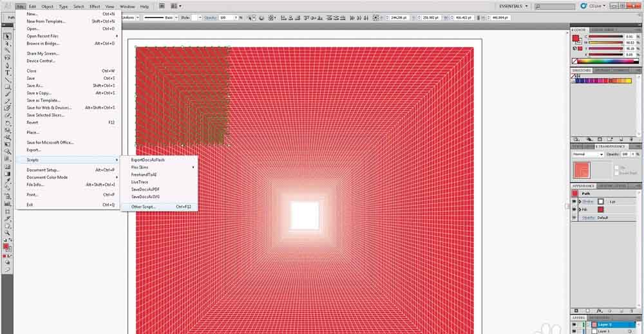Choose Other Script from Scripts submenu
The image size is (644, 334).
pyautogui.click(x=159, y=207)
